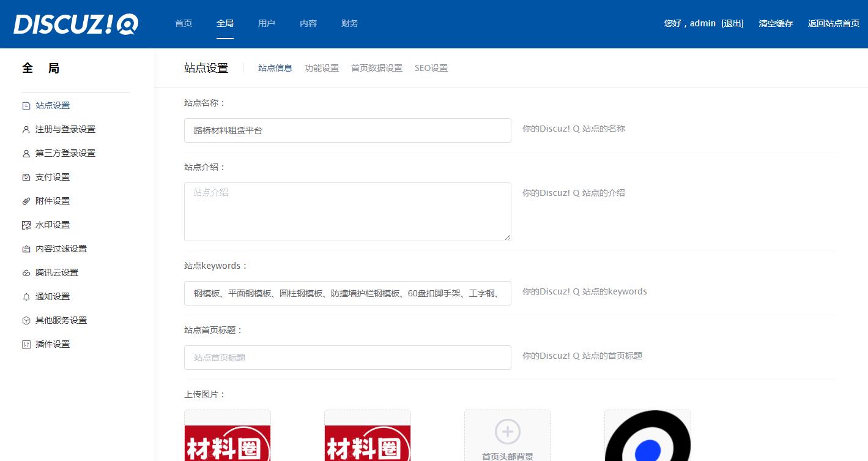Click the 清空缓存 link
Screen dimensions: 868x461
click(x=776, y=24)
